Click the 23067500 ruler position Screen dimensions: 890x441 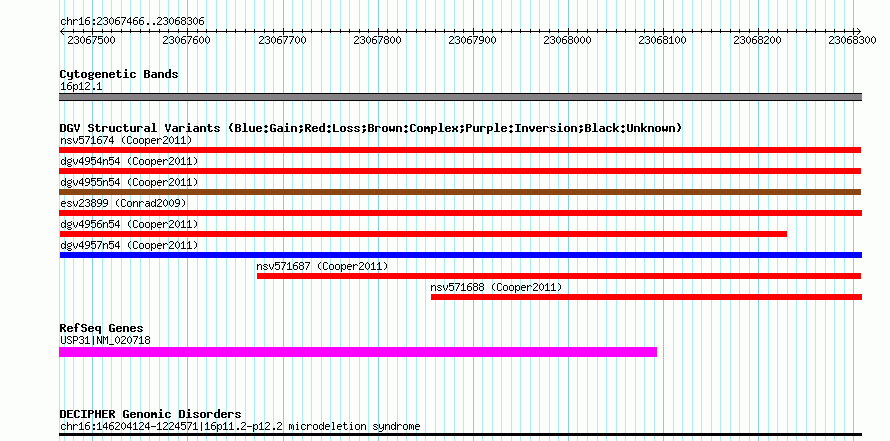(x=91, y=40)
